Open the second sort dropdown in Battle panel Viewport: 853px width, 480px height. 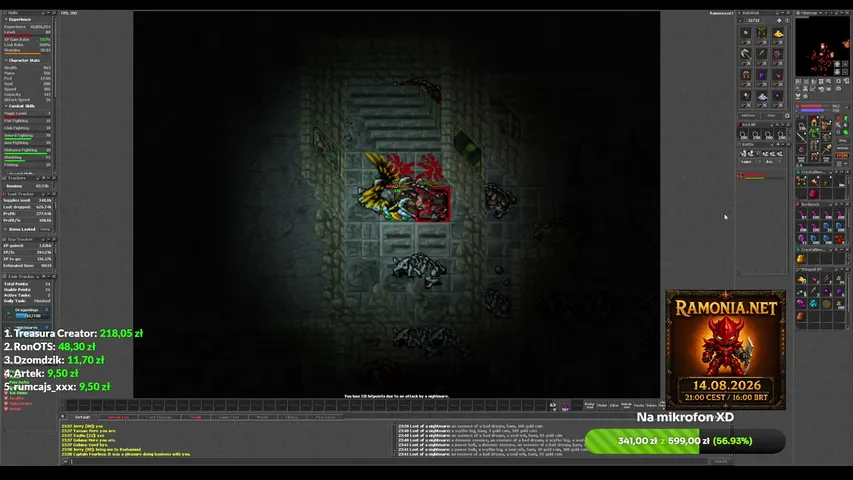tap(772, 162)
